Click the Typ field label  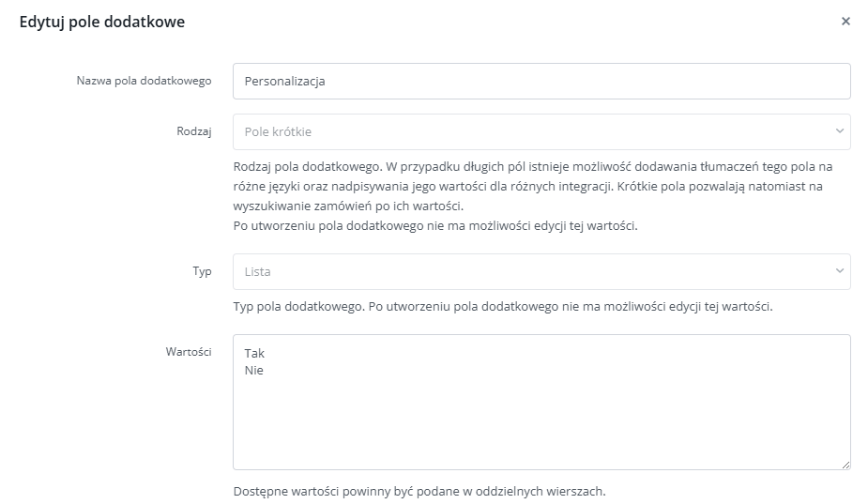[202, 271]
